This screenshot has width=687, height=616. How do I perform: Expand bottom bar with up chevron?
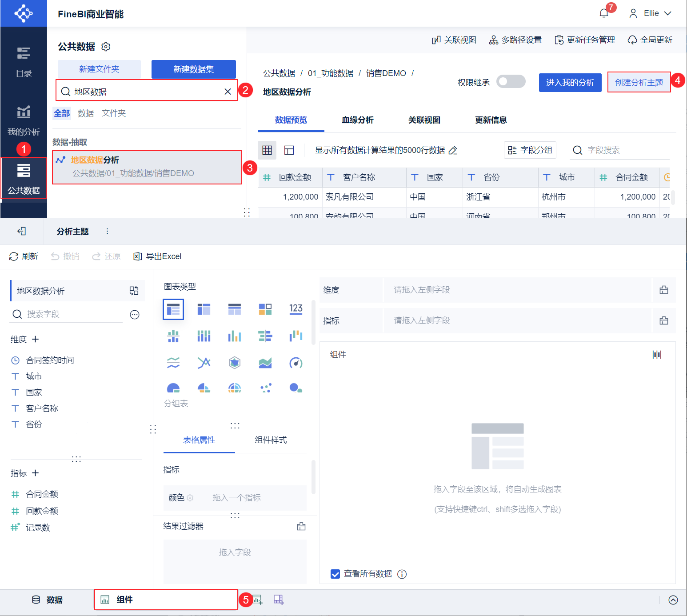pyautogui.click(x=673, y=600)
